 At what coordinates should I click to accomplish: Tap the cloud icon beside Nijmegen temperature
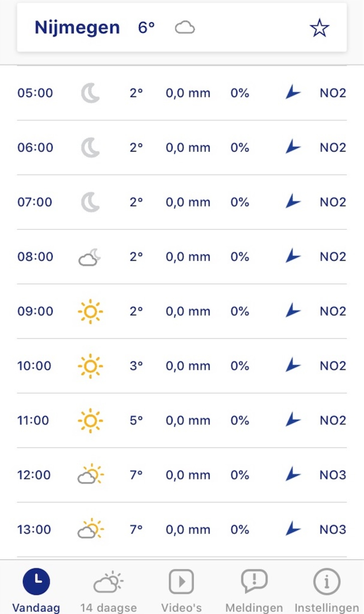coord(185,28)
